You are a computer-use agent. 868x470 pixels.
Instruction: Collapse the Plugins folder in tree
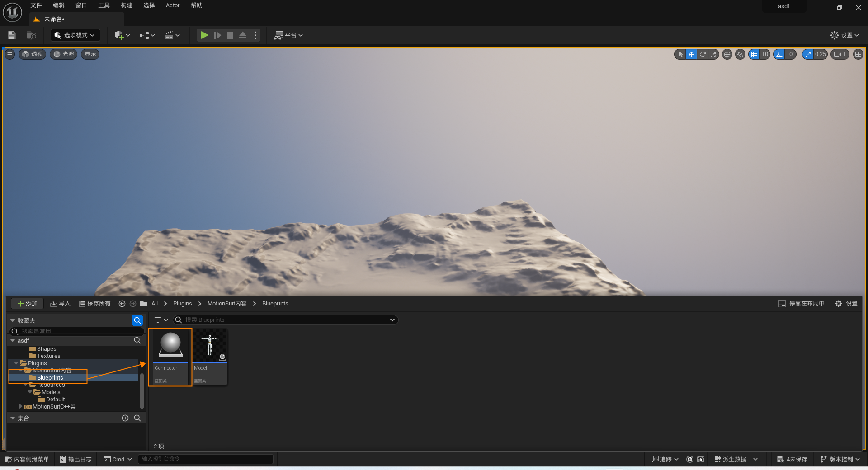[x=16, y=363]
